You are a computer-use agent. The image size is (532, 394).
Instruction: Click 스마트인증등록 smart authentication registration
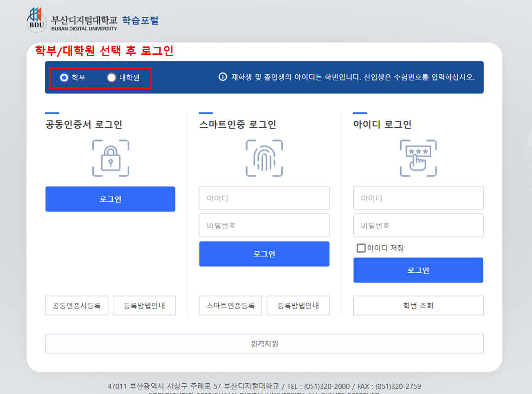[x=230, y=305]
